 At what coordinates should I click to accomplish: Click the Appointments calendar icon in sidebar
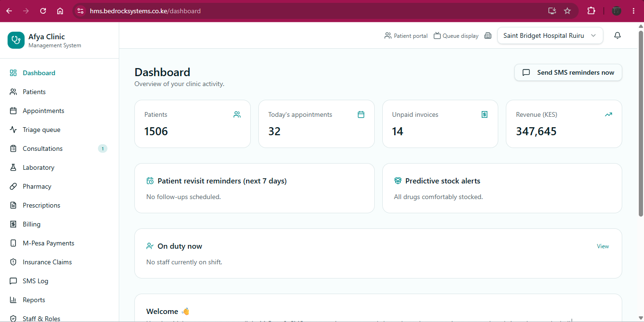coord(13,111)
